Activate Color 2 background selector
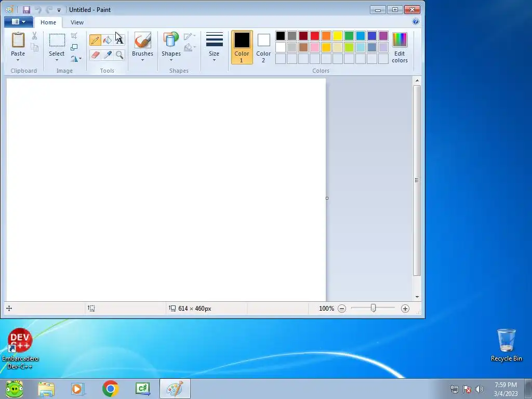Viewport: 532px width, 399px height. click(263, 47)
